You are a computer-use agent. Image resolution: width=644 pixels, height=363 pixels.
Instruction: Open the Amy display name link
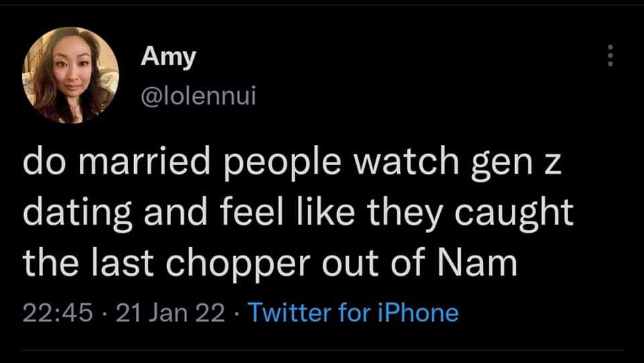coord(168,57)
